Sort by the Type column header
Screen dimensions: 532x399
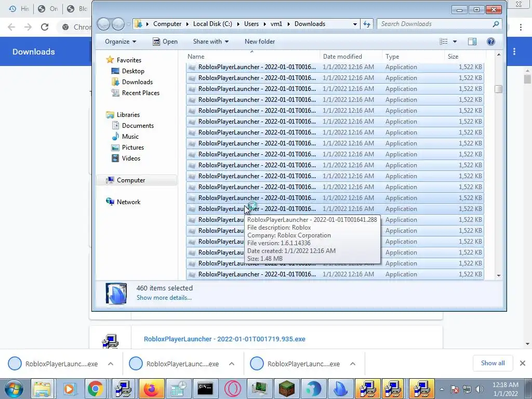coord(413,57)
